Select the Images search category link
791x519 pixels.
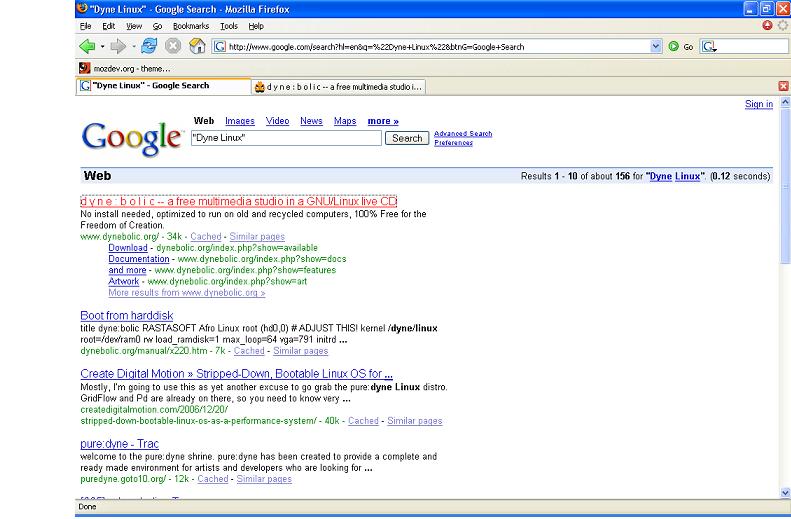(239, 121)
